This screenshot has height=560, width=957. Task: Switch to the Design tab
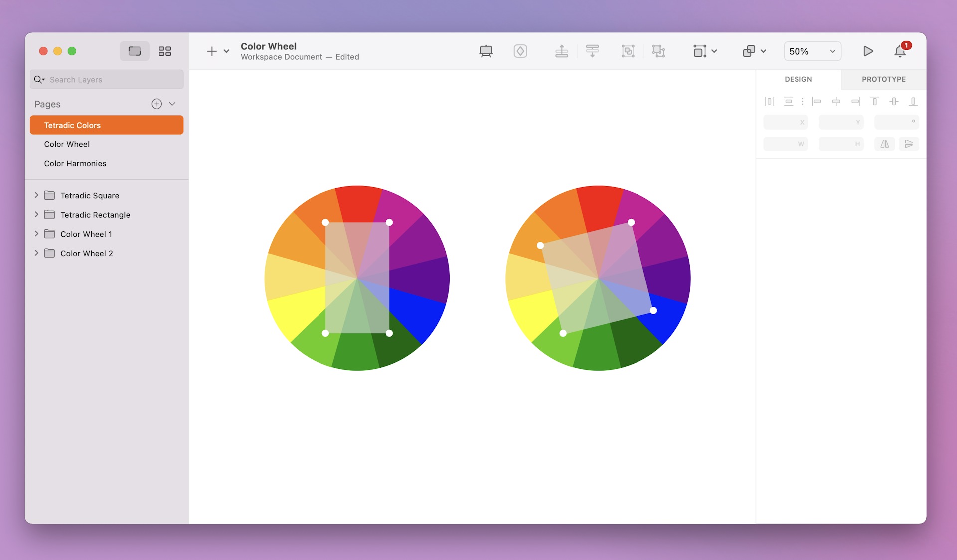[x=797, y=79]
